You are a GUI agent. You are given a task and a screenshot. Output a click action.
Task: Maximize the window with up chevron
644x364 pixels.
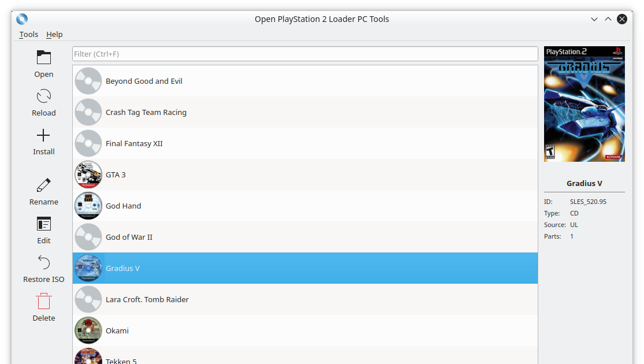(x=608, y=19)
